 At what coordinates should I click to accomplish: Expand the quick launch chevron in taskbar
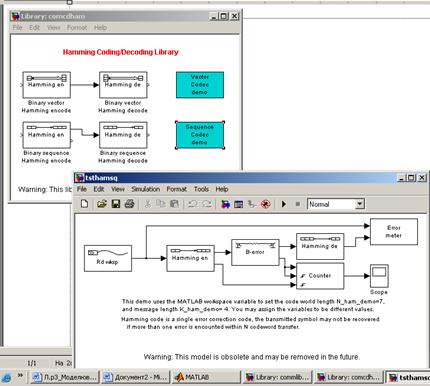pos(21,375)
